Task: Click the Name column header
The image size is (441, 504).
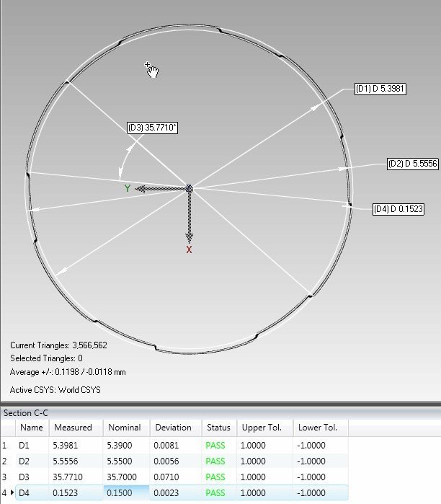Action: tap(32, 428)
